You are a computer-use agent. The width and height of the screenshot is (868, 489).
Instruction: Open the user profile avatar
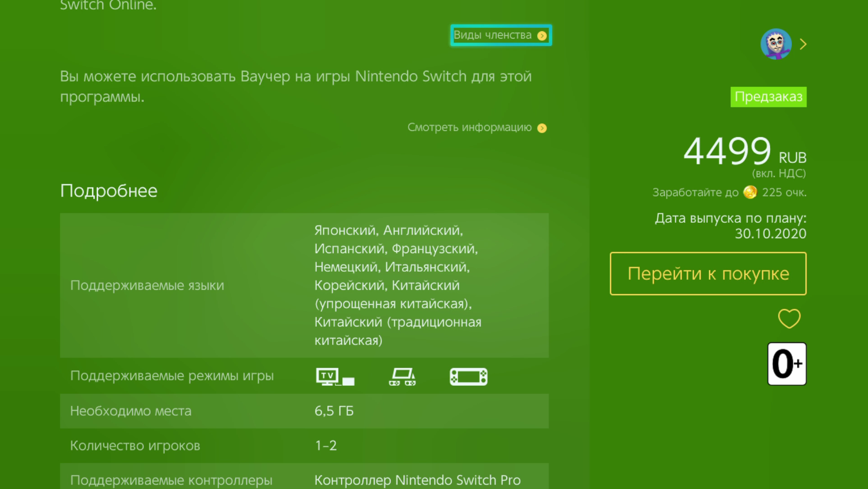coord(776,44)
